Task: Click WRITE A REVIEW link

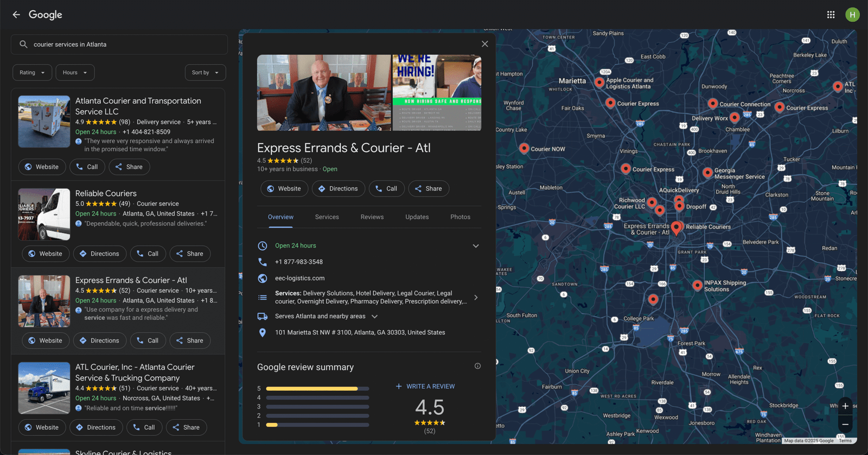Action: click(x=425, y=387)
